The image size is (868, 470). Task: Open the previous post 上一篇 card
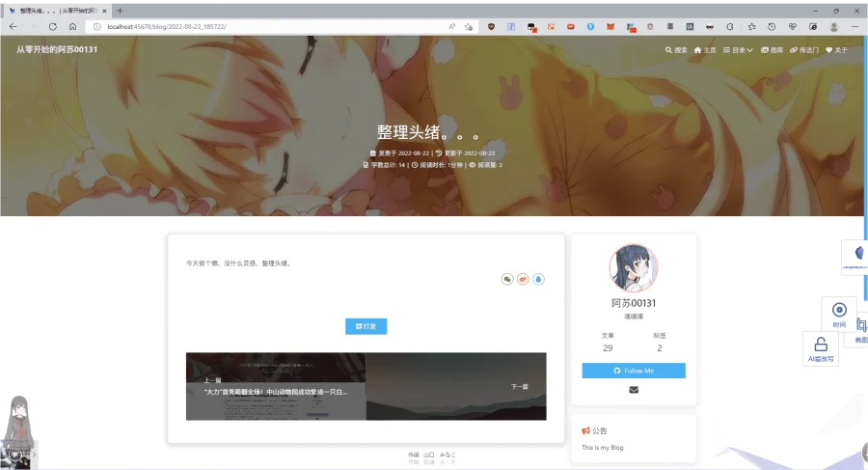tap(276, 386)
